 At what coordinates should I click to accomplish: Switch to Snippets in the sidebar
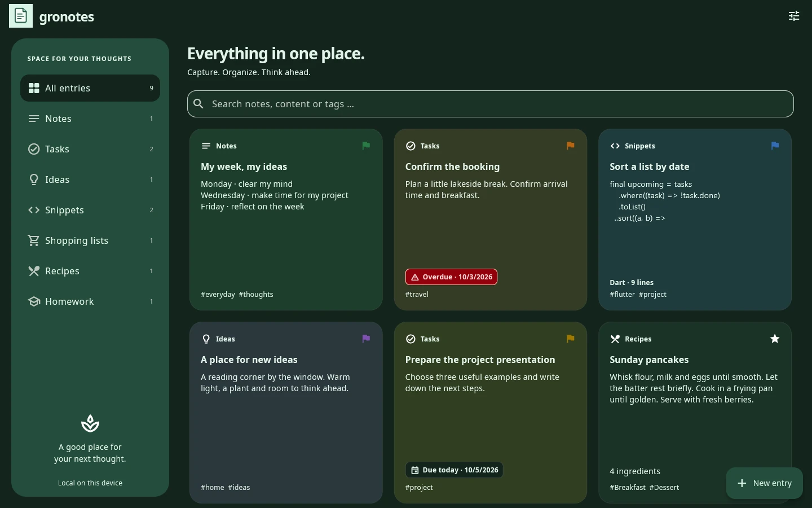pos(90,210)
